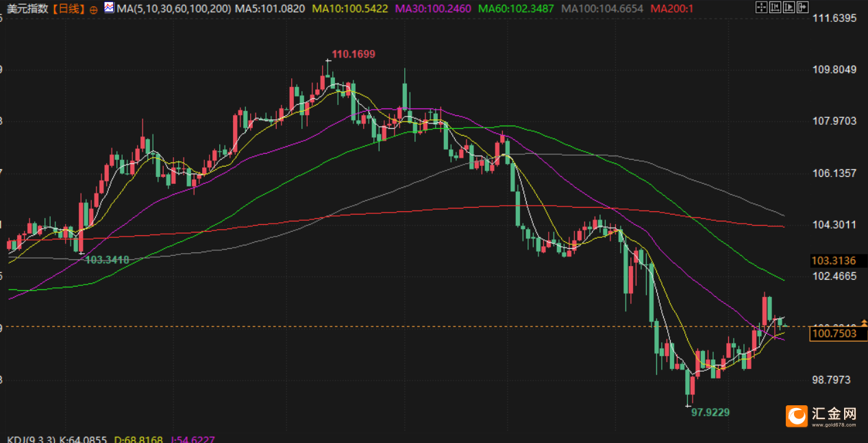The height and width of the screenshot is (443, 868).
Task: Click the orange plus-circle icon after 日线
Action: click(93, 10)
